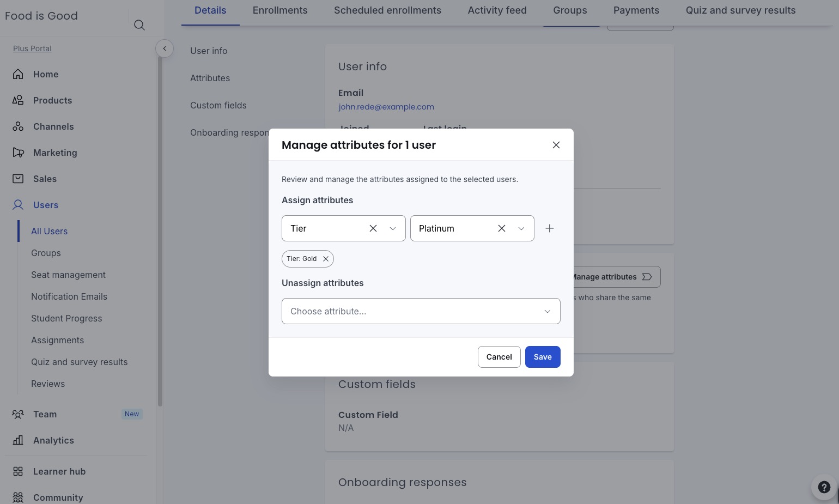Clear the Tier attribute selection

pyautogui.click(x=373, y=228)
